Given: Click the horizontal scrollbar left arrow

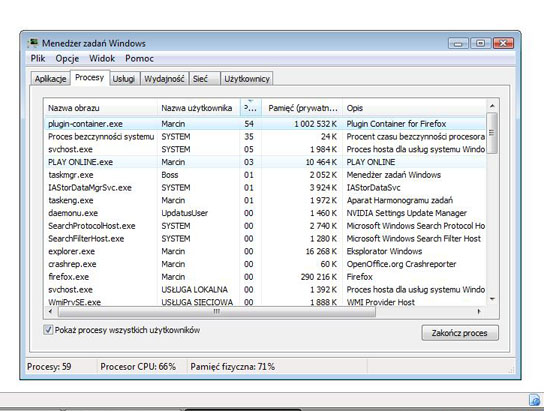Looking at the screenshot, I should coord(51,311).
